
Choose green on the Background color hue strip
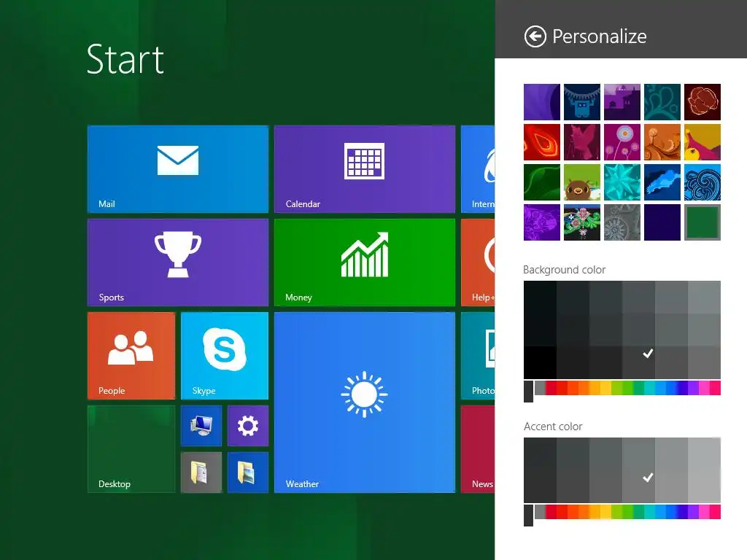(628, 388)
